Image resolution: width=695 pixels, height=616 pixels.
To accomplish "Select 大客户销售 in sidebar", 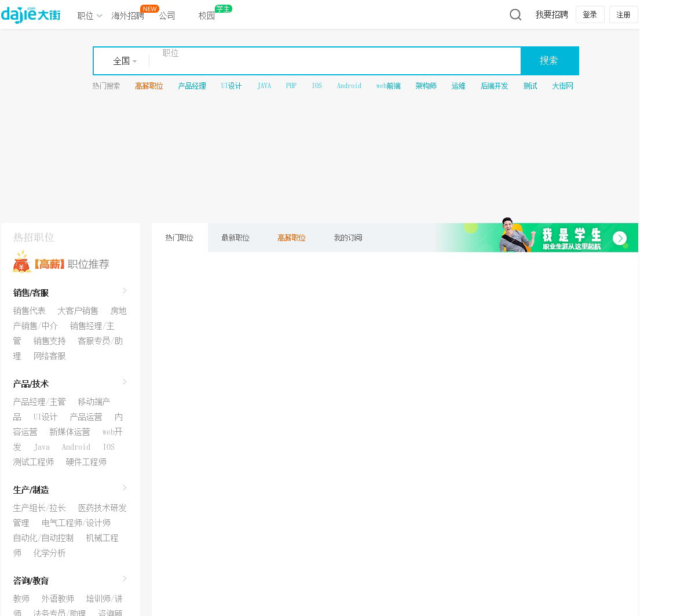I will click(78, 311).
